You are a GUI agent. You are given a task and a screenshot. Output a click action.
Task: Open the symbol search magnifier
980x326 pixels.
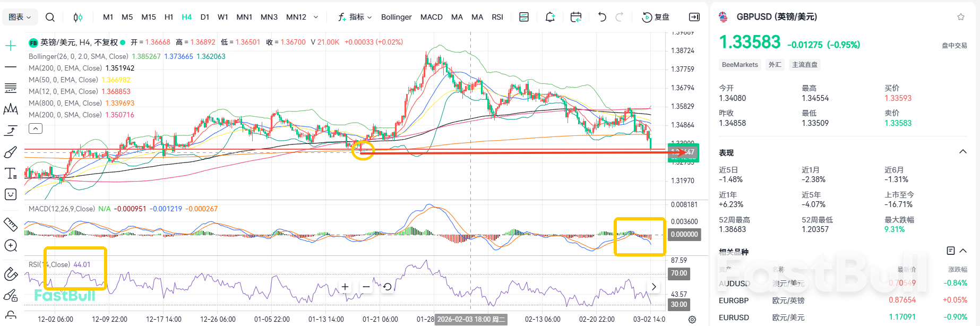coord(50,17)
